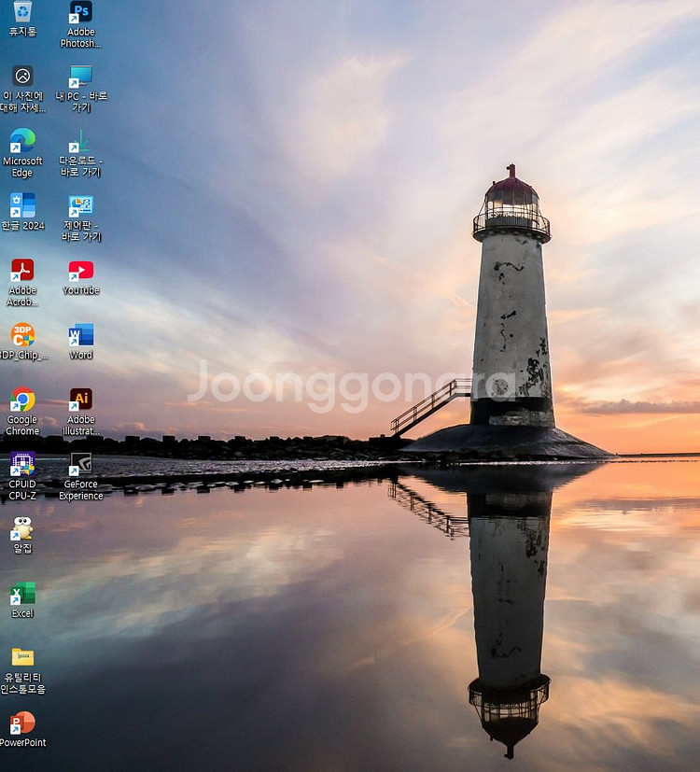This screenshot has height=772, width=700.
Task: Click the CPUID CPU-Z icon
Action: 22,464
